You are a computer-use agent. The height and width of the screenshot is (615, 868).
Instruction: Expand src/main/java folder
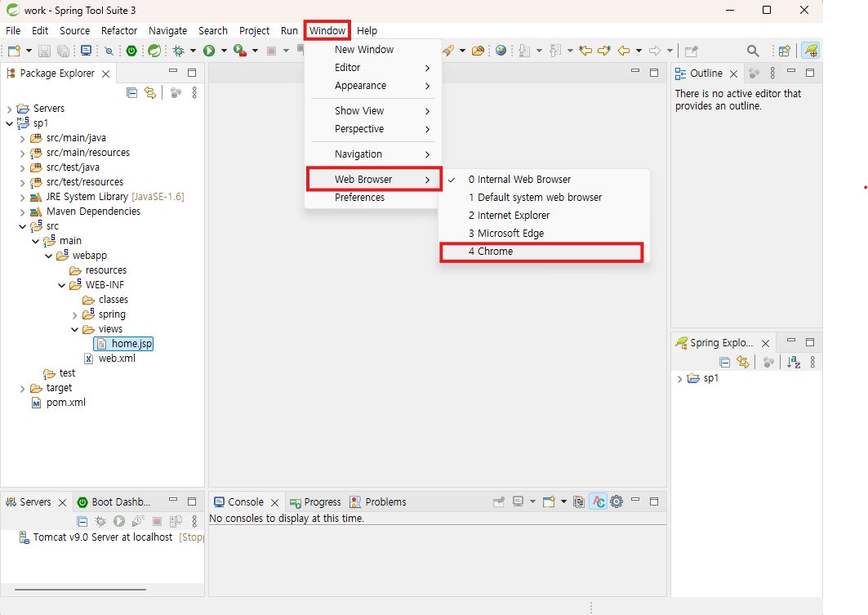pyautogui.click(x=23, y=138)
